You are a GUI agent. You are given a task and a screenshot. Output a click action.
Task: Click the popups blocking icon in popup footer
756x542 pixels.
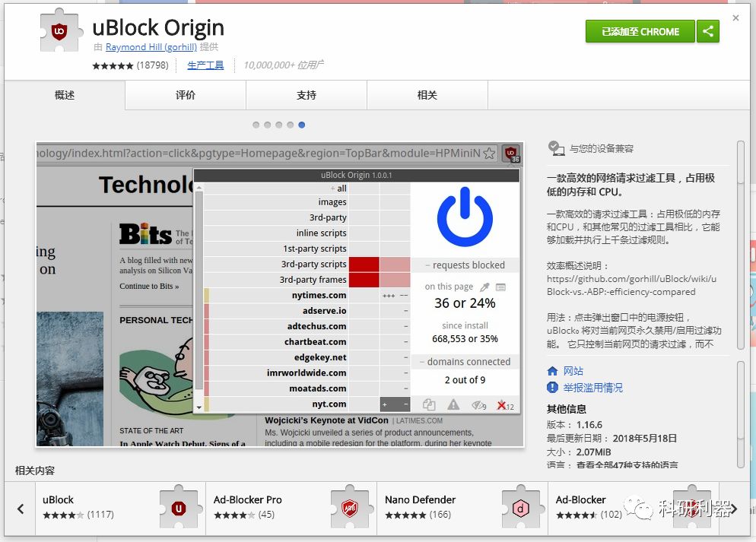(x=429, y=404)
